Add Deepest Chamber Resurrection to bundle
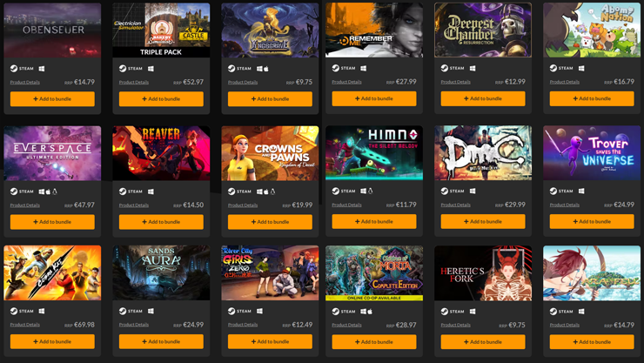 click(x=483, y=98)
